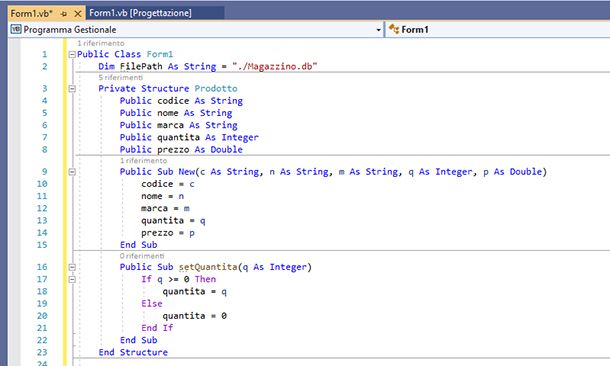Collapse the Public Sub New block
The width and height of the screenshot is (610, 366).
[72, 172]
